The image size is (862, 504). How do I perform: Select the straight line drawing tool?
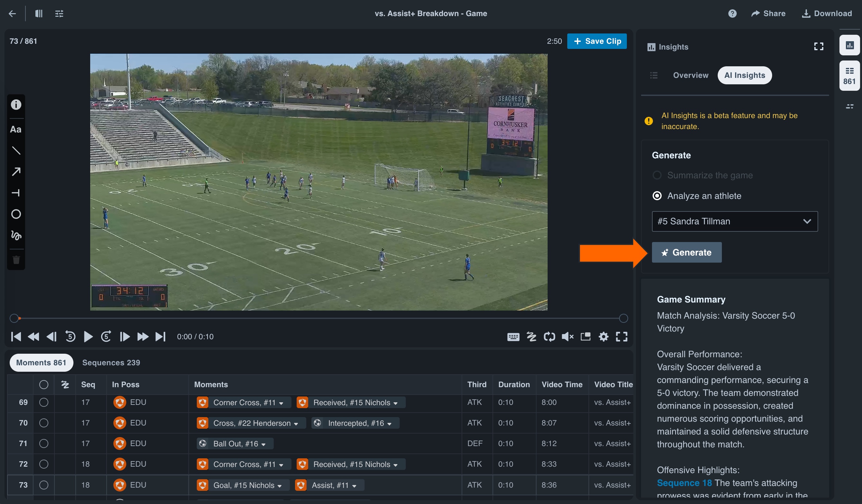[16, 150]
